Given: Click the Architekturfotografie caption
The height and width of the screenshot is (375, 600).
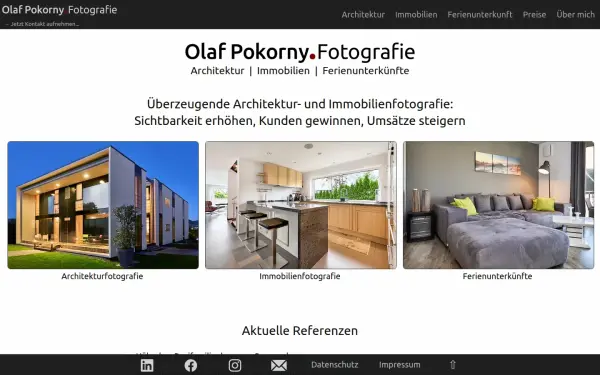Looking at the screenshot, I should point(102,276).
